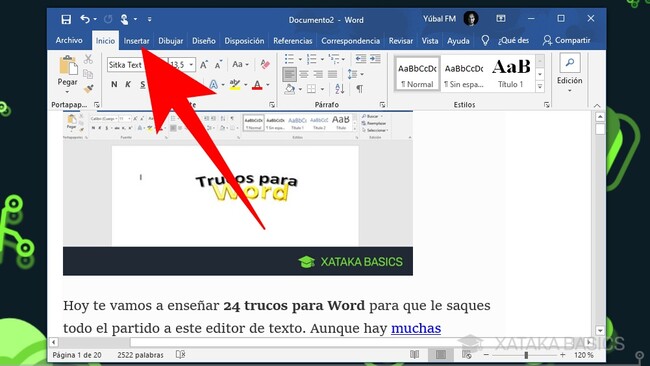Image resolution: width=650 pixels, height=366 pixels.
Task: Switch to the Disposición tab
Action: (244, 41)
